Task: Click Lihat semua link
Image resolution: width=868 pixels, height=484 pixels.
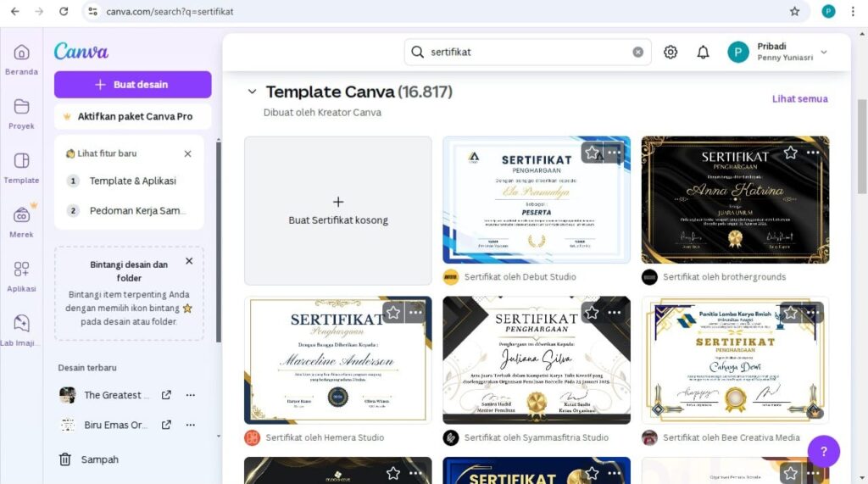Action: coord(800,98)
